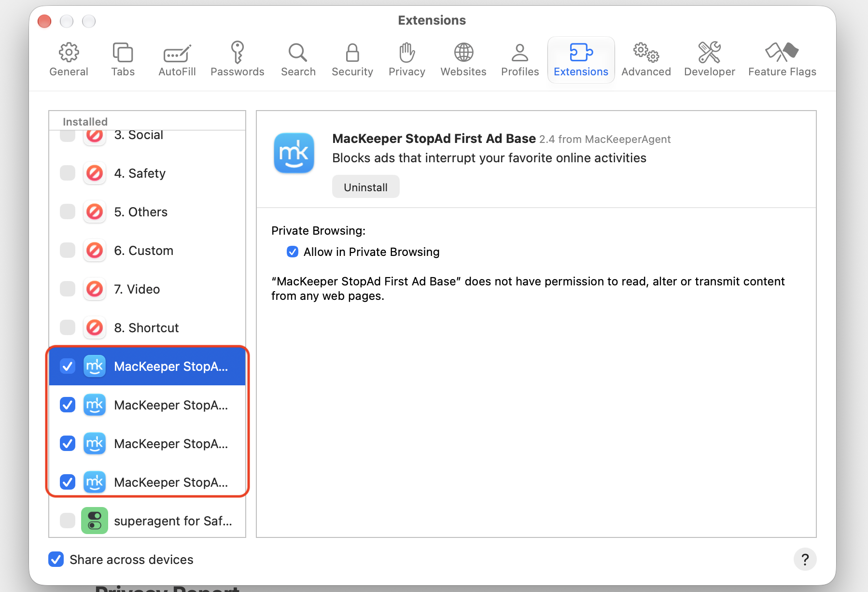The width and height of the screenshot is (868, 592).
Task: Enable the 6. Custom extension checkbox
Action: click(68, 250)
